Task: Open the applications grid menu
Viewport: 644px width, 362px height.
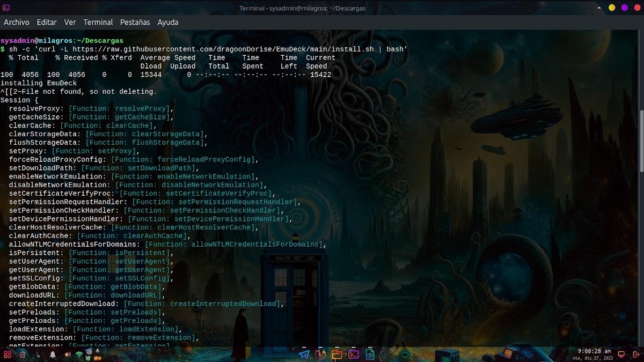Action: point(8,354)
